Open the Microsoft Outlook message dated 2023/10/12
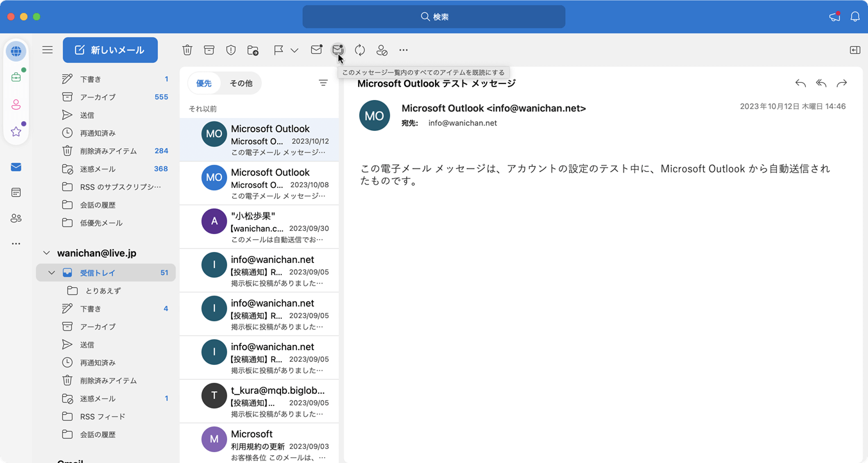The height and width of the screenshot is (463, 868). pos(259,140)
